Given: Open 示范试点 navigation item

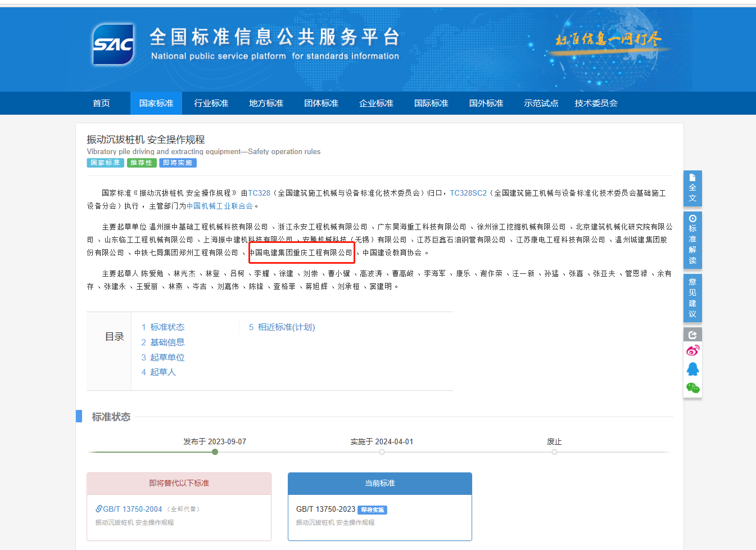Looking at the screenshot, I should (x=541, y=103).
